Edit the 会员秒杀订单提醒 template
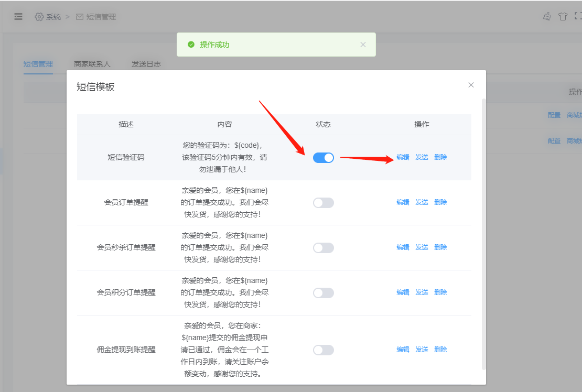The height and width of the screenshot is (392, 582). tap(403, 247)
